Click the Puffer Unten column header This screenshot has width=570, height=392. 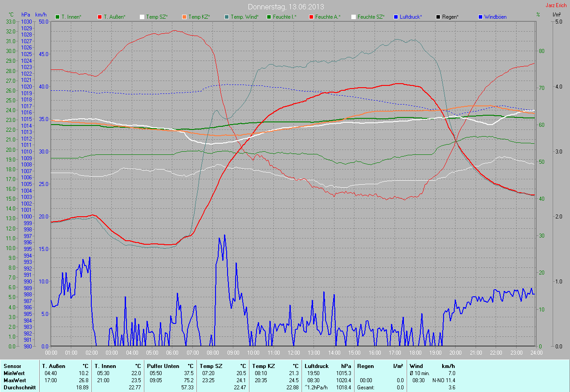164,366
